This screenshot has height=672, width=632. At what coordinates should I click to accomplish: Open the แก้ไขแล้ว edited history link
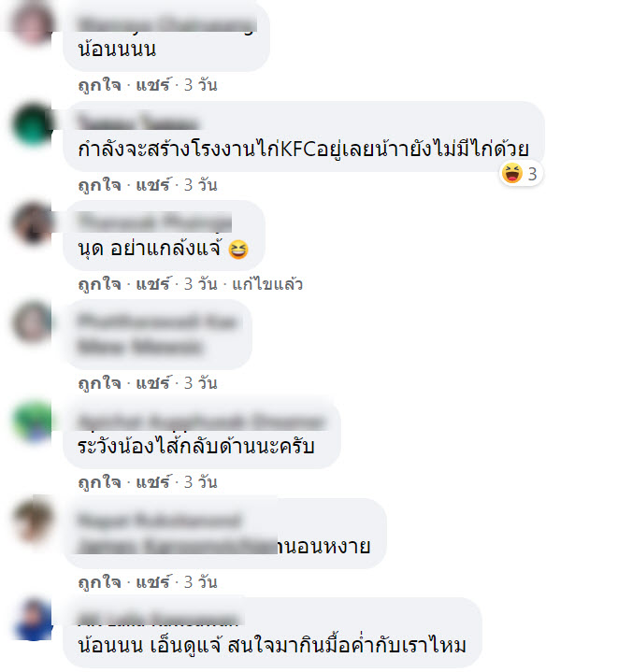point(267,284)
